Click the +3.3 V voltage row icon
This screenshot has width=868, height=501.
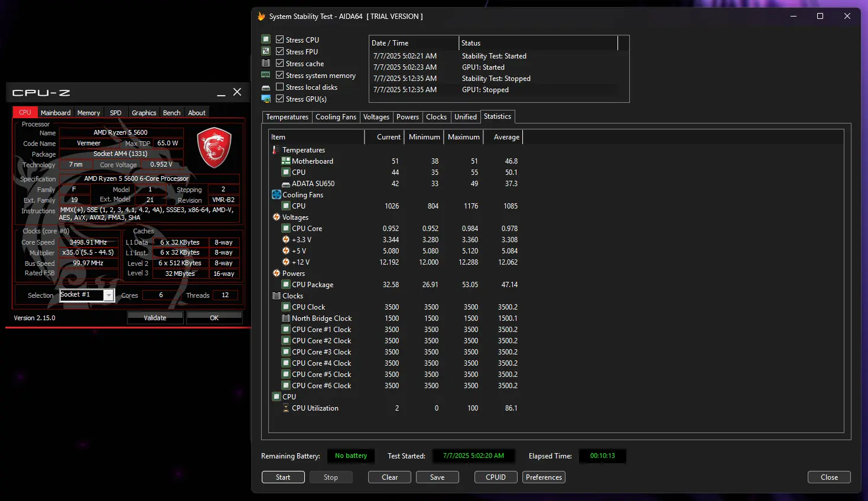click(286, 240)
